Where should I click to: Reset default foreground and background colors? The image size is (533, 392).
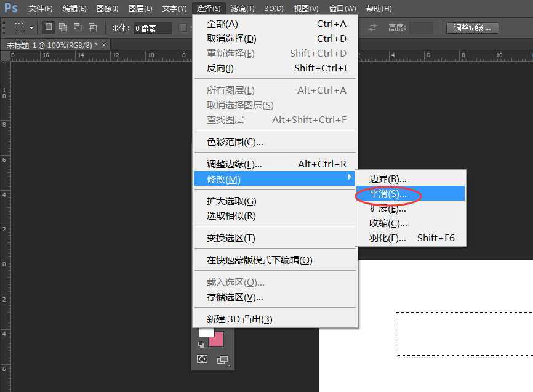201,344
